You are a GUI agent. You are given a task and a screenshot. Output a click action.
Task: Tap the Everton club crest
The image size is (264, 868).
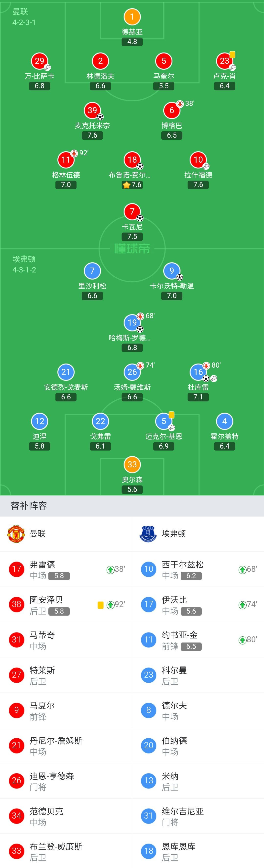(148, 533)
